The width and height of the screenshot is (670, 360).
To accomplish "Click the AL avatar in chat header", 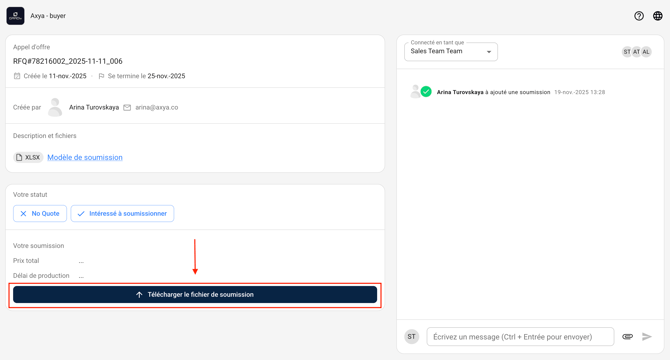I will point(646,52).
